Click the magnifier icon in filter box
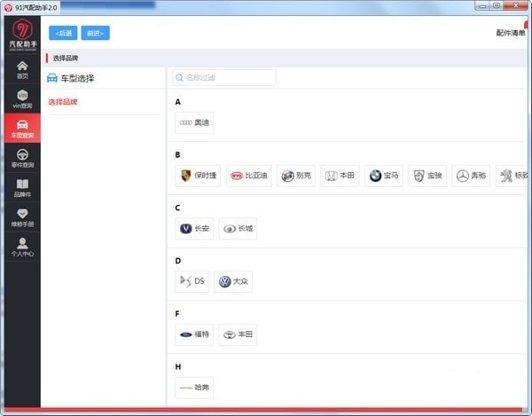The height and width of the screenshot is (416, 532). click(179, 78)
